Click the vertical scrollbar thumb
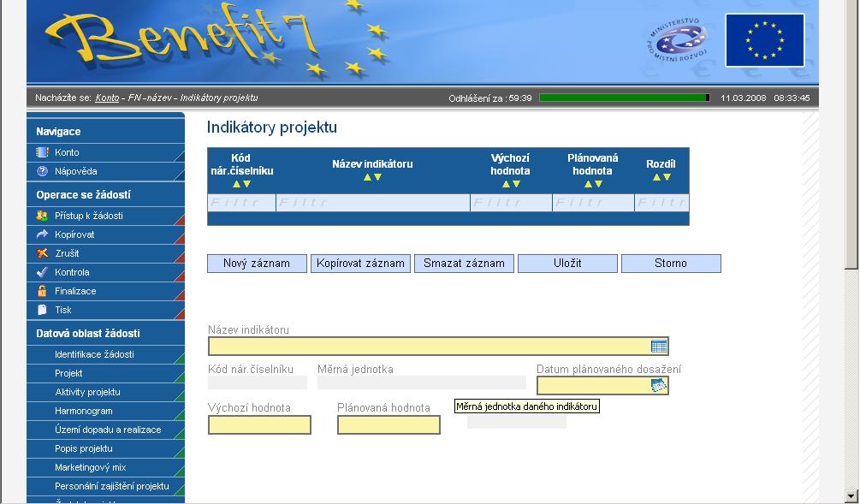This screenshot has width=860, height=504. (x=851, y=134)
